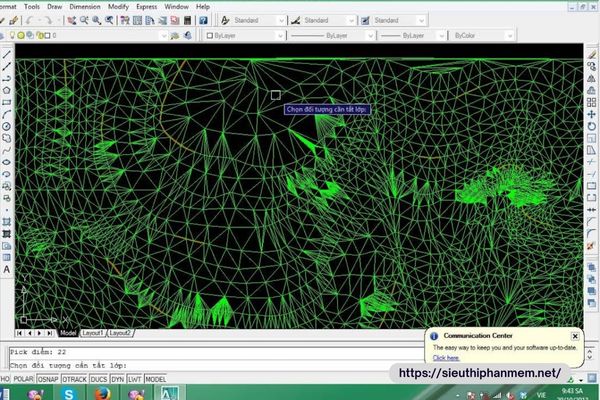Select the Hatch tool
The image size is (600, 400).
[x=7, y=222]
